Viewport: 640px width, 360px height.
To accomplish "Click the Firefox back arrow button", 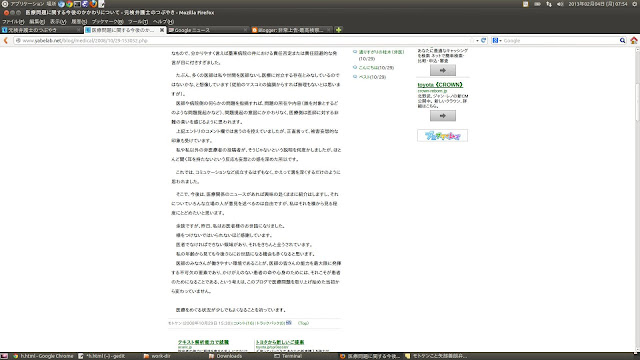I will pyautogui.click(x=6, y=40).
